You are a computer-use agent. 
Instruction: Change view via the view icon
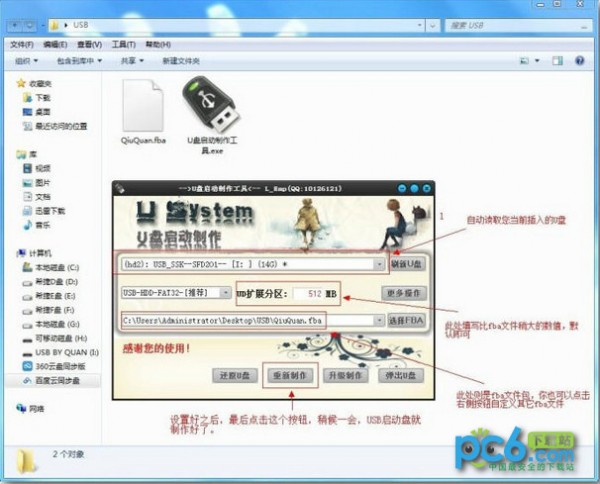pos(524,61)
